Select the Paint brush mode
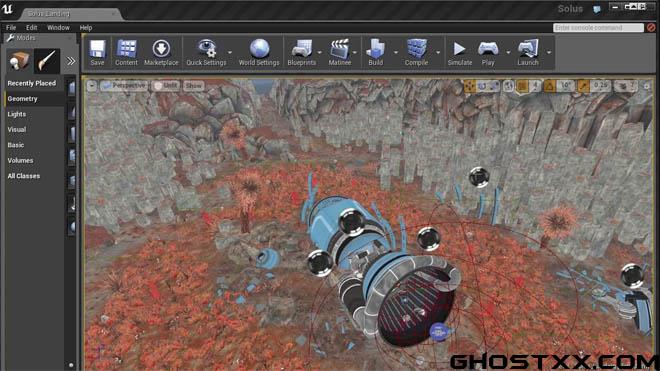The height and width of the screenshot is (371, 660). pos(46,61)
